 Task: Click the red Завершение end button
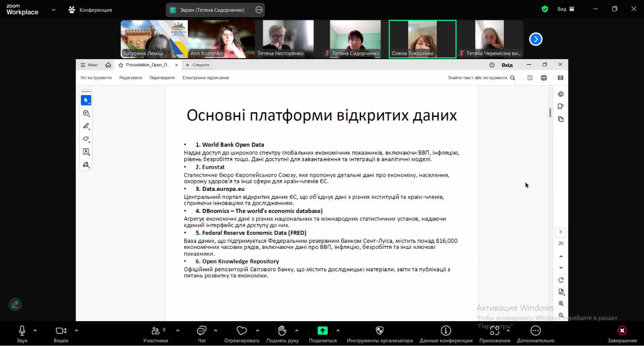click(622, 334)
